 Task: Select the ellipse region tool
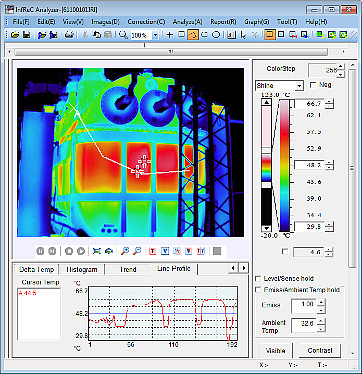point(216,35)
